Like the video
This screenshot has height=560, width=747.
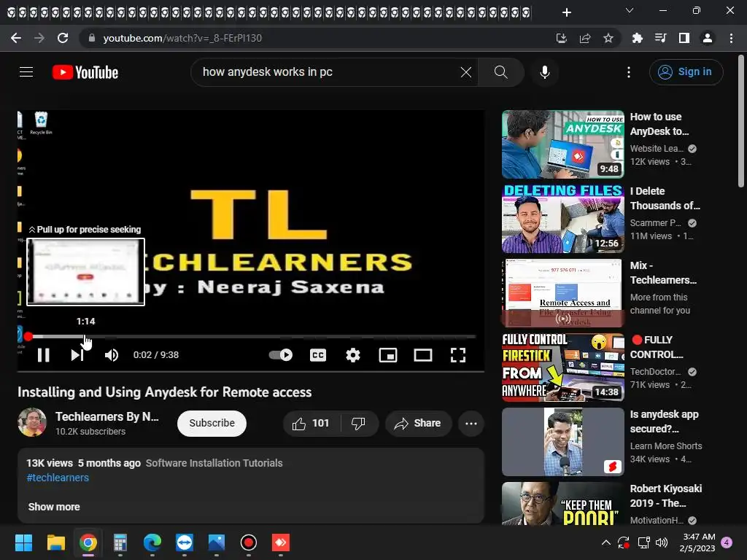[311, 423]
